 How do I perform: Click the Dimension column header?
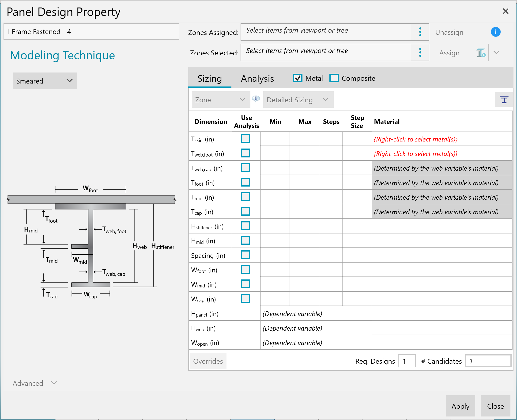coord(211,122)
